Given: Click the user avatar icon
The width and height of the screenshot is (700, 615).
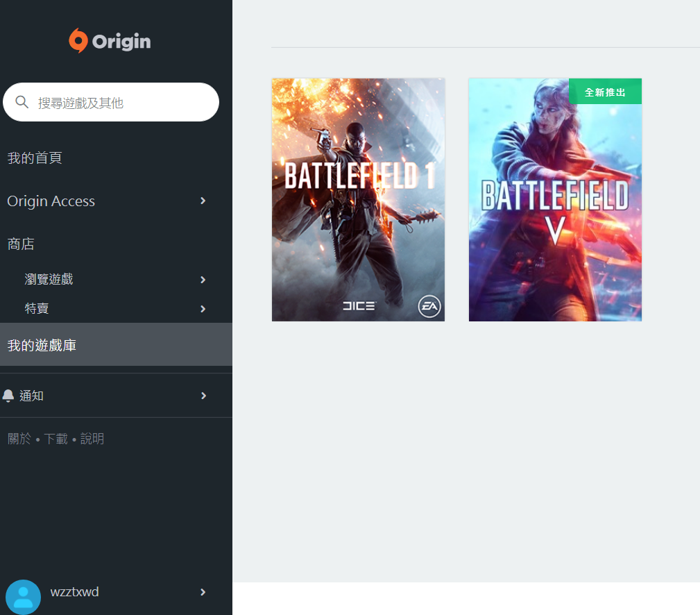Looking at the screenshot, I should (x=23, y=597).
